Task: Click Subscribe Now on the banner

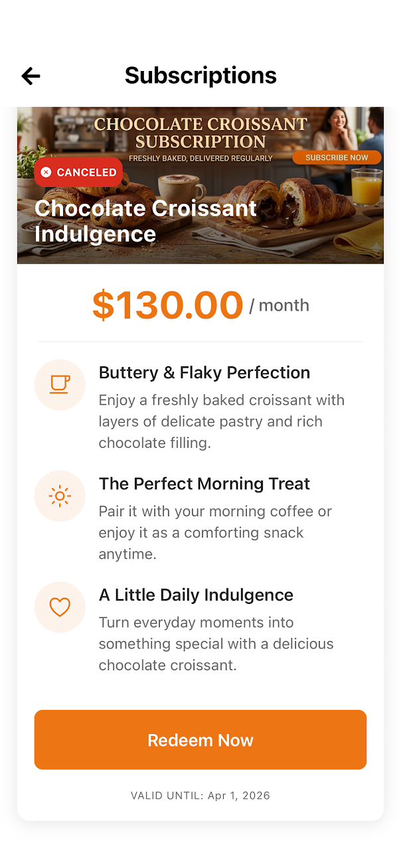Action: click(x=337, y=158)
